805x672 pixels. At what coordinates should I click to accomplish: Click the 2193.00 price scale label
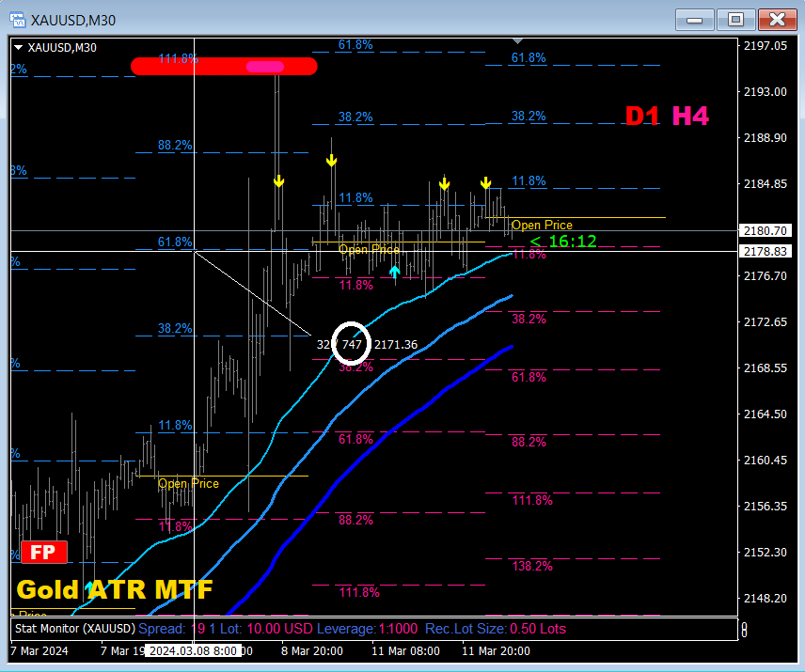pyautogui.click(x=766, y=92)
